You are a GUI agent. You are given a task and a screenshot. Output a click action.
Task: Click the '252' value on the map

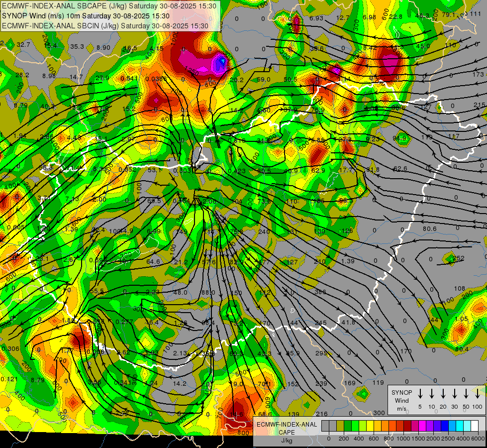459,258
